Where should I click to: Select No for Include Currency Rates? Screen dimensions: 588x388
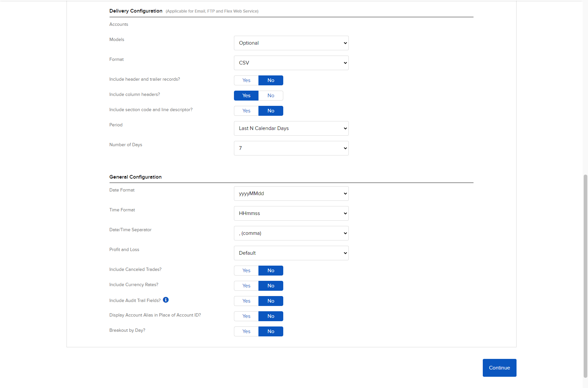click(271, 286)
